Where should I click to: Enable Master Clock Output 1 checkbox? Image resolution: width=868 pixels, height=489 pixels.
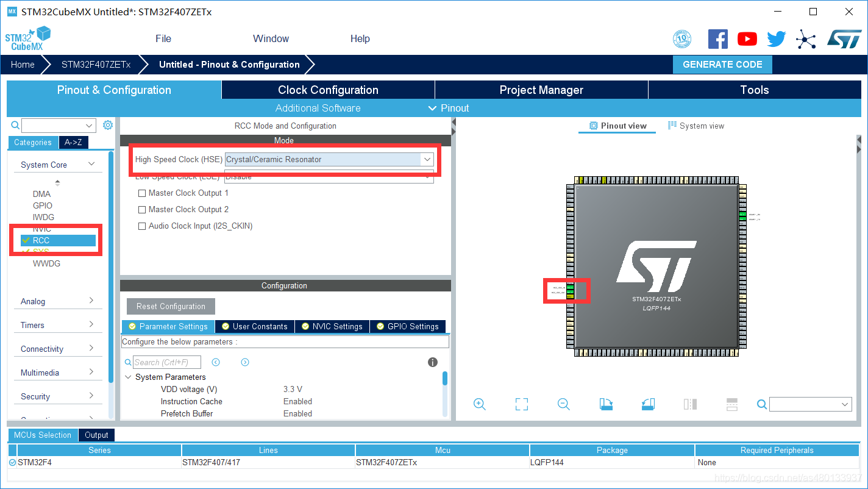[143, 193]
